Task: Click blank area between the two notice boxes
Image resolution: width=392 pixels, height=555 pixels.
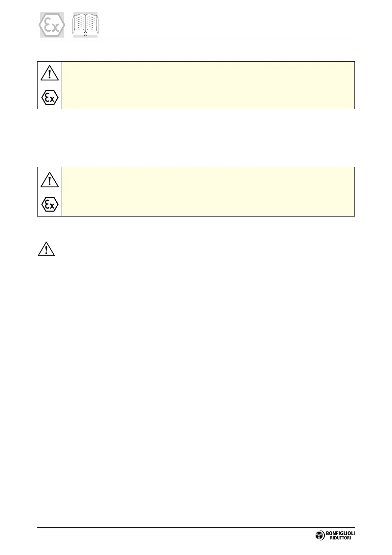Action: click(x=196, y=138)
